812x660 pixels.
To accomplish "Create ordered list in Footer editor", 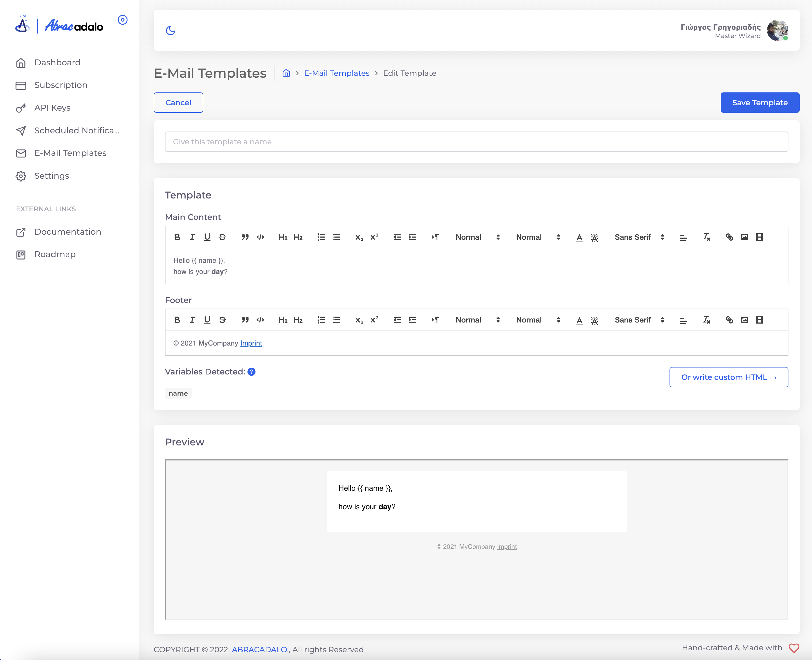I will [321, 320].
